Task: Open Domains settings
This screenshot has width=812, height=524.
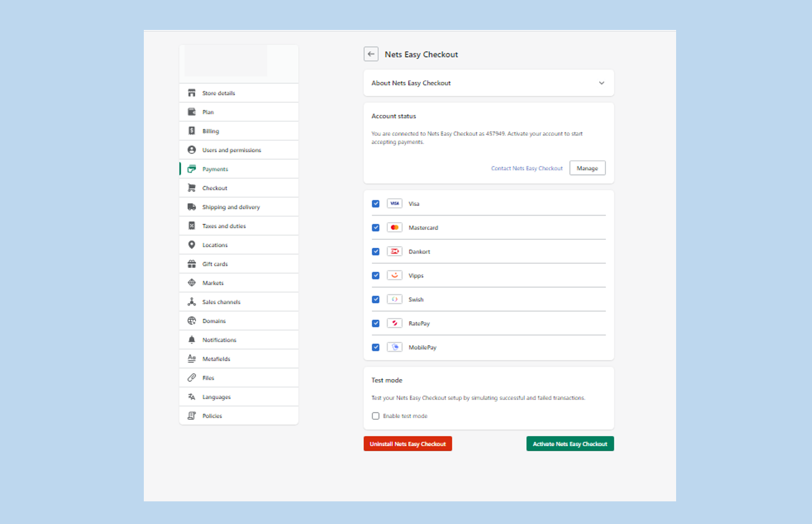Action: [239, 321]
